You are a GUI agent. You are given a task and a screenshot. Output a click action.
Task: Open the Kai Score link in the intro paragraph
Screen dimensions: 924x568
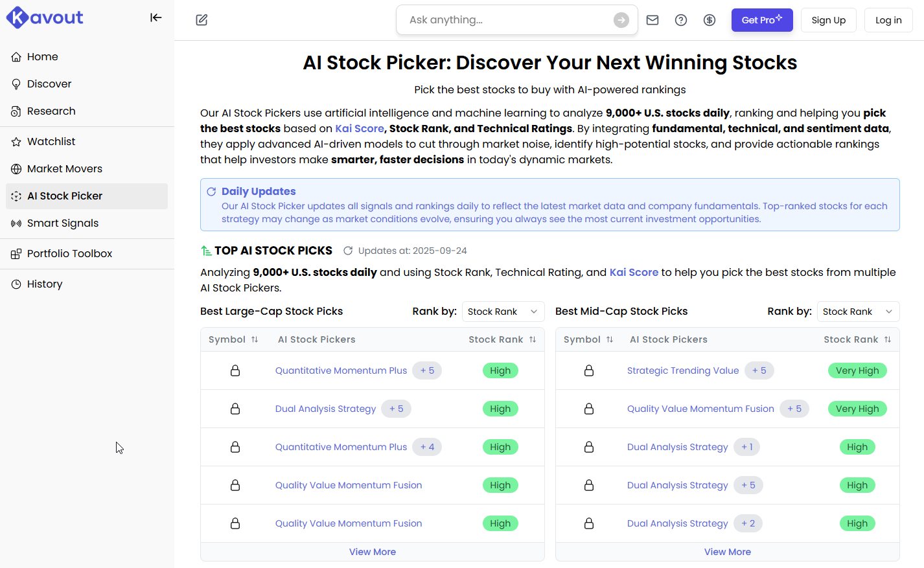[359, 129]
